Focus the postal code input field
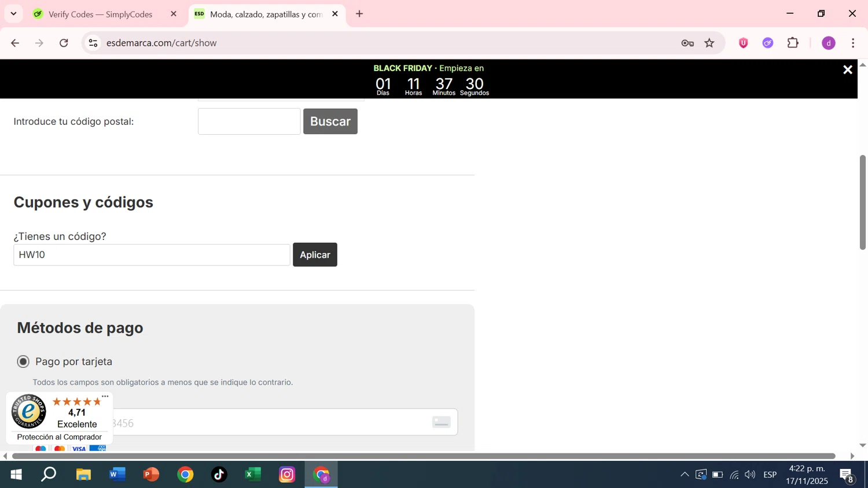Image resolution: width=868 pixels, height=488 pixels. (x=249, y=121)
